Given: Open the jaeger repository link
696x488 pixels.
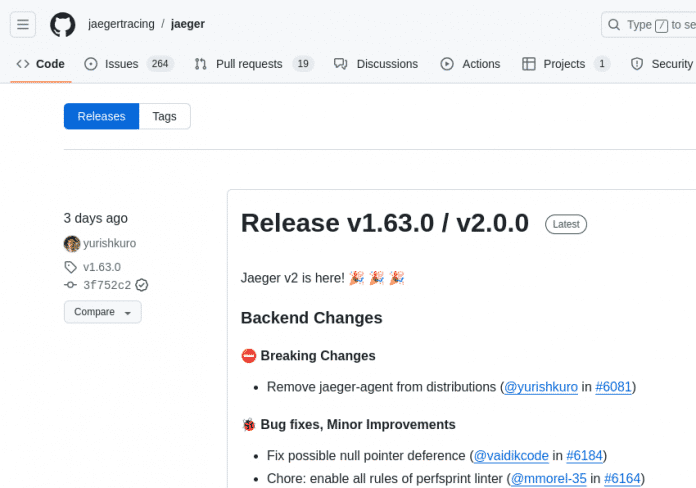Looking at the screenshot, I should [187, 24].
